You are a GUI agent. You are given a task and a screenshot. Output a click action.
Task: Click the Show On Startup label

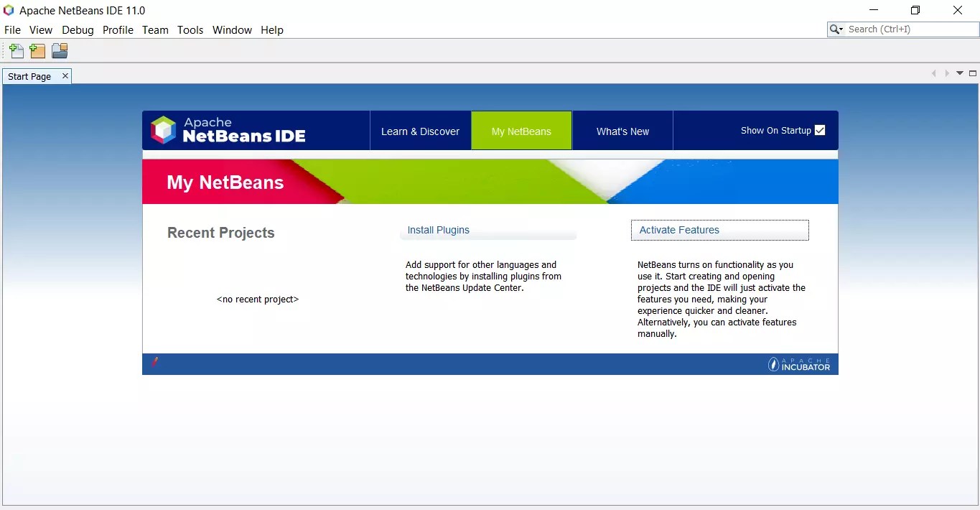point(776,131)
